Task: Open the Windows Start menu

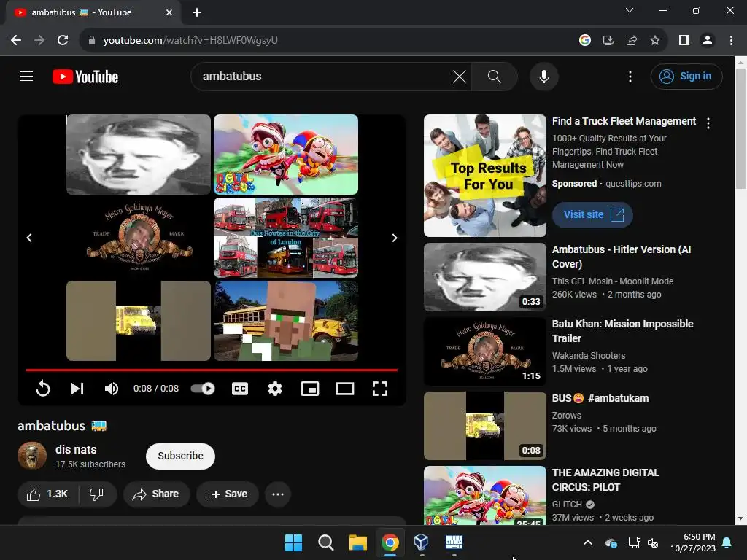Action: click(x=293, y=542)
